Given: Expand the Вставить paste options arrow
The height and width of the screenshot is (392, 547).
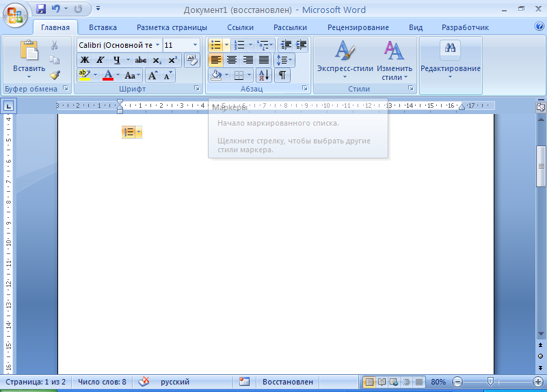Looking at the screenshot, I should click(x=29, y=76).
